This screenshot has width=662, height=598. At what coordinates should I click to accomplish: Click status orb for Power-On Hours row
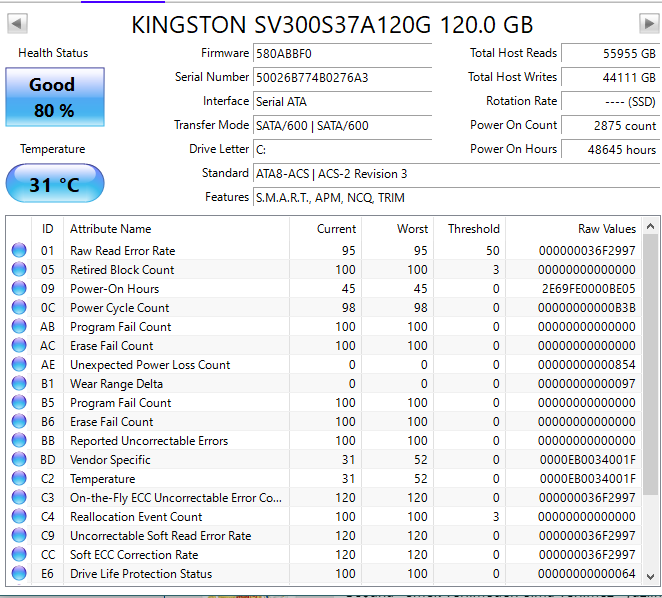coord(19,288)
